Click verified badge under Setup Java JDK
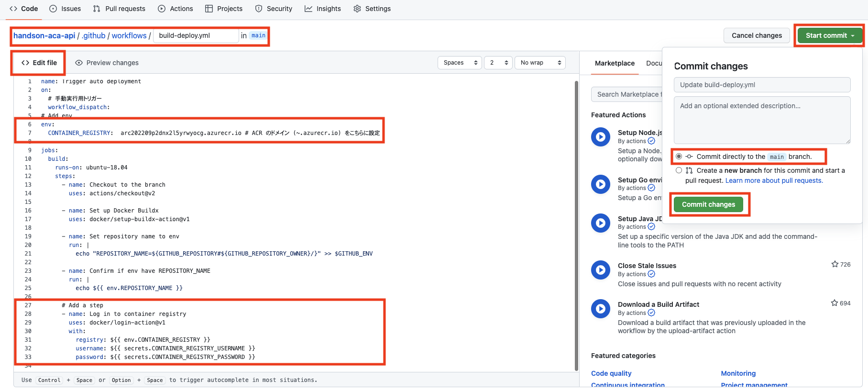Image resolution: width=868 pixels, height=392 pixels. pos(651,227)
